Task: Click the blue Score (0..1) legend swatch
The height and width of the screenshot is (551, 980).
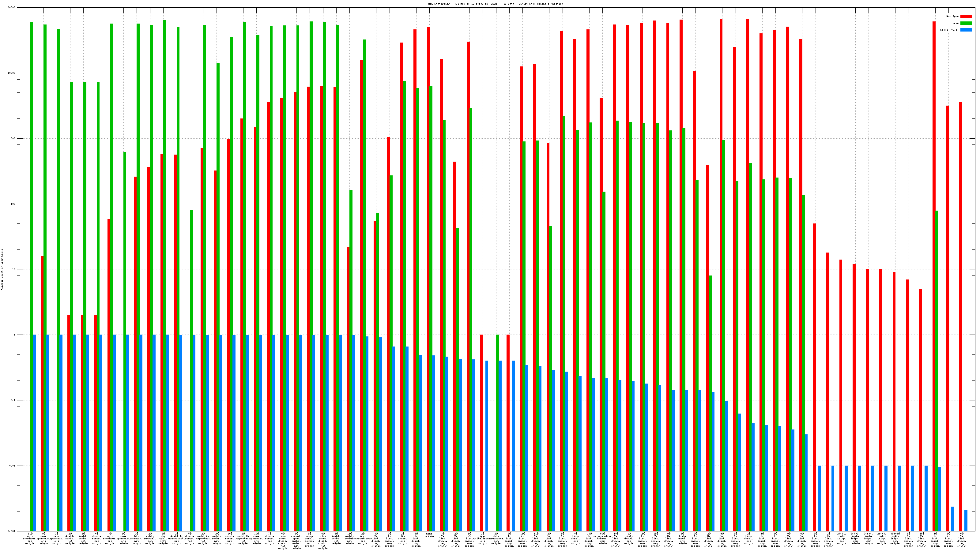Action: [966, 30]
